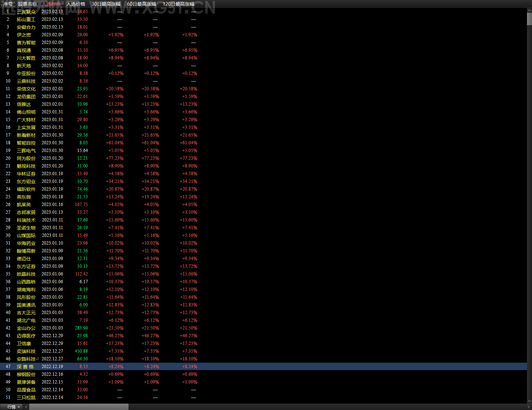Screen dimensions: 532x410
Task: Select stock 科瑞技术
Action: (x=26, y=220)
